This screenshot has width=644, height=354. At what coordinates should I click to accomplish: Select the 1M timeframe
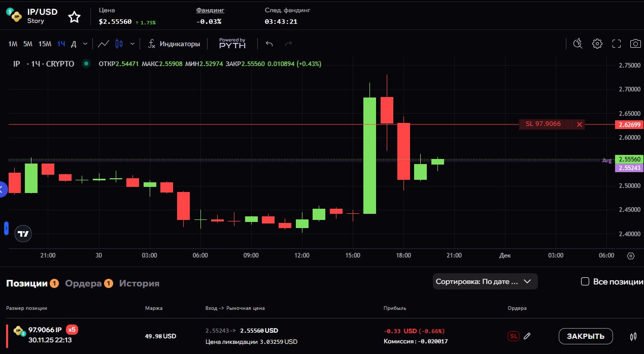point(13,44)
